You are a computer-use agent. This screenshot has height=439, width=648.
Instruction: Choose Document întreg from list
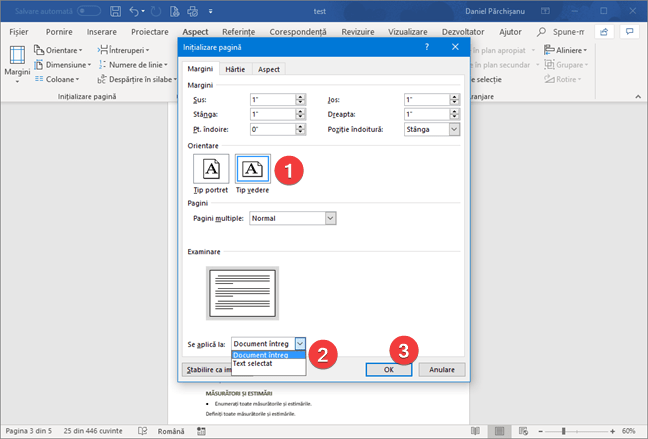269,355
